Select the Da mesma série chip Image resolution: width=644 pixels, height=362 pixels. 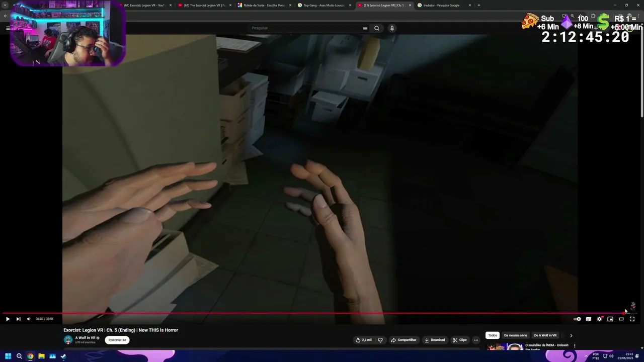pos(516,335)
